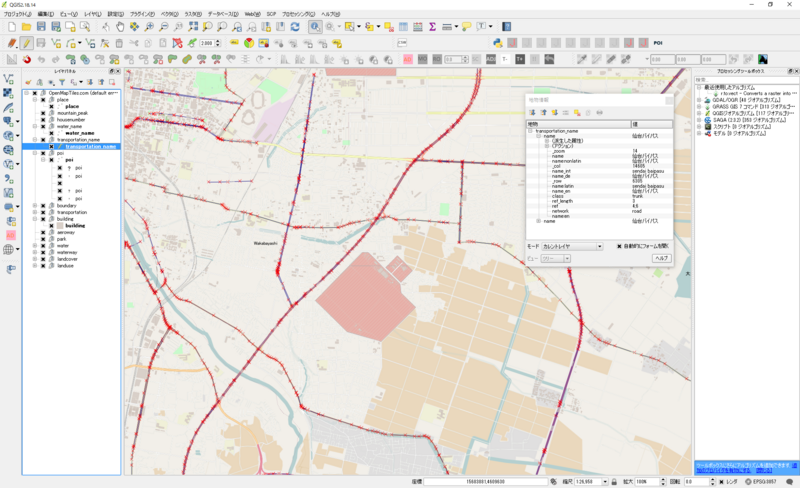Toggle the render checkbox in status bar
Image resolution: width=800 pixels, height=488 pixels.
pyautogui.click(x=721, y=481)
